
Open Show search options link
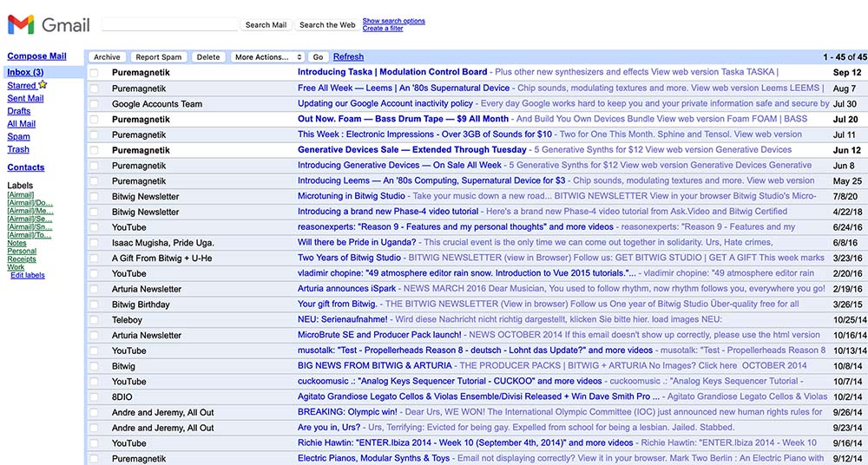click(x=393, y=21)
